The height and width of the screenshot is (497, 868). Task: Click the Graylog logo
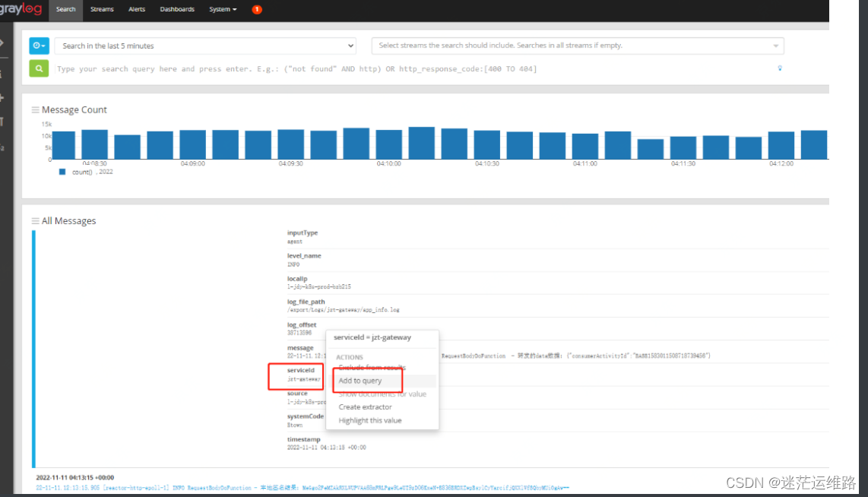coord(21,9)
